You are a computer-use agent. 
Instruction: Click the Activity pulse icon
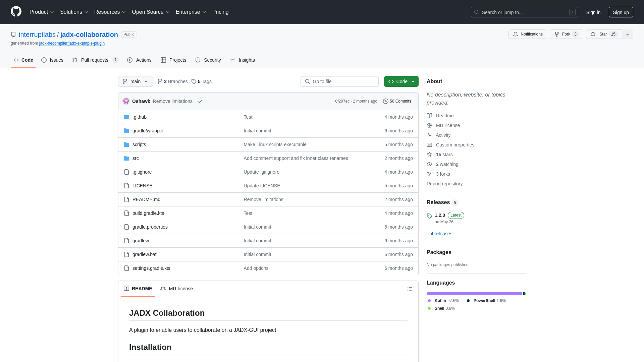pos(429,135)
